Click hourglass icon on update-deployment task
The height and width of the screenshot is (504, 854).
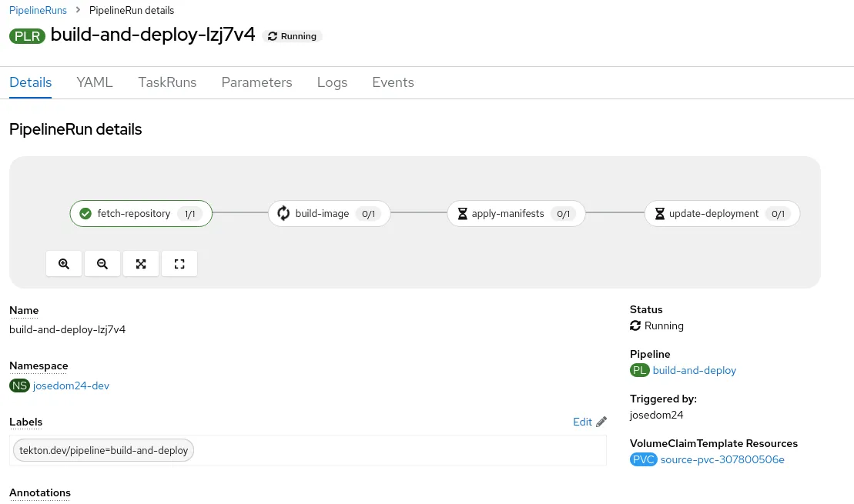click(x=659, y=214)
